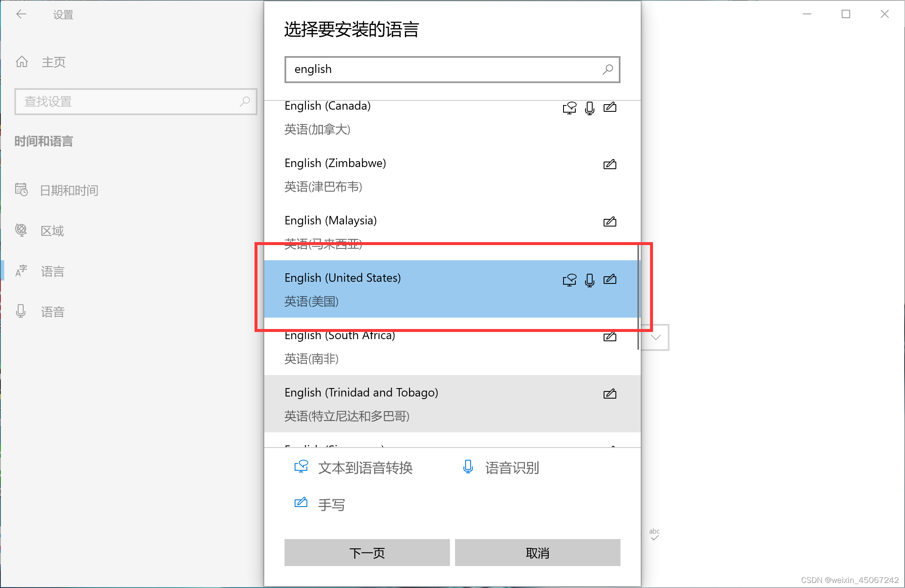
Task: Click the back arrow in Settings
Action: (x=21, y=14)
